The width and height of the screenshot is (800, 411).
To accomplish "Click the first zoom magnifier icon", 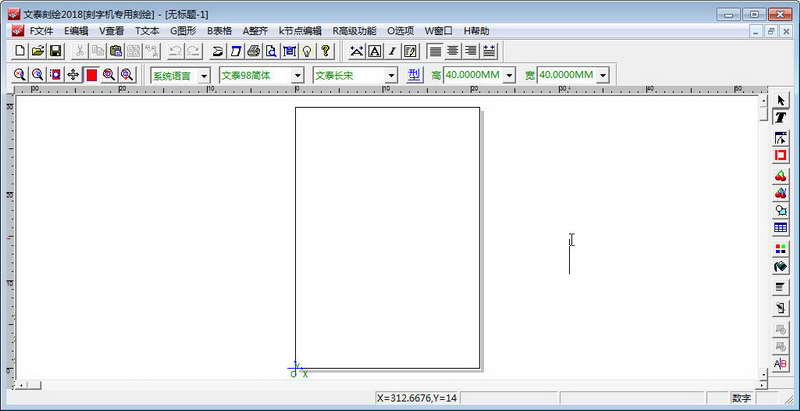I will point(20,75).
